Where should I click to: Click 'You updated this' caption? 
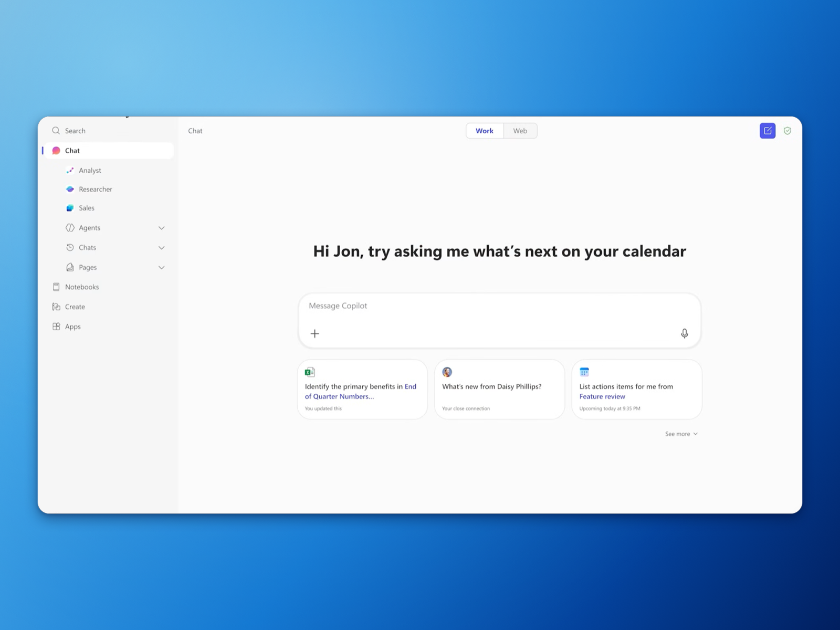tap(323, 408)
